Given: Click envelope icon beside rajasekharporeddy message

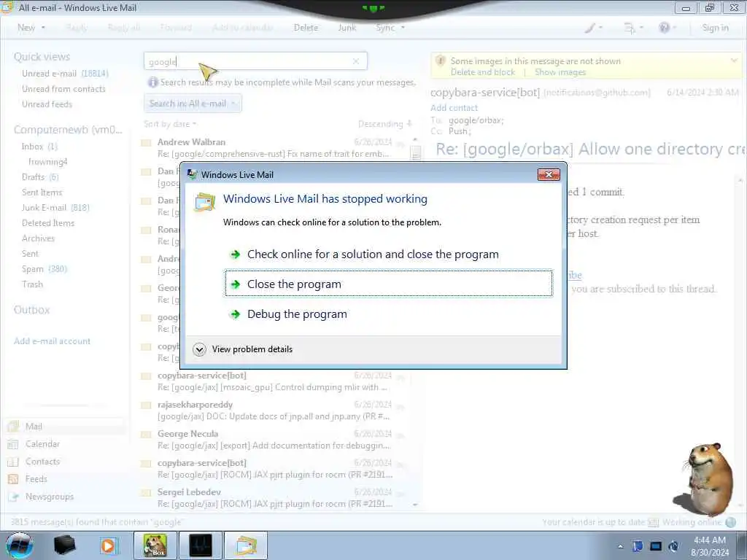Looking at the screenshot, I should [146, 405].
